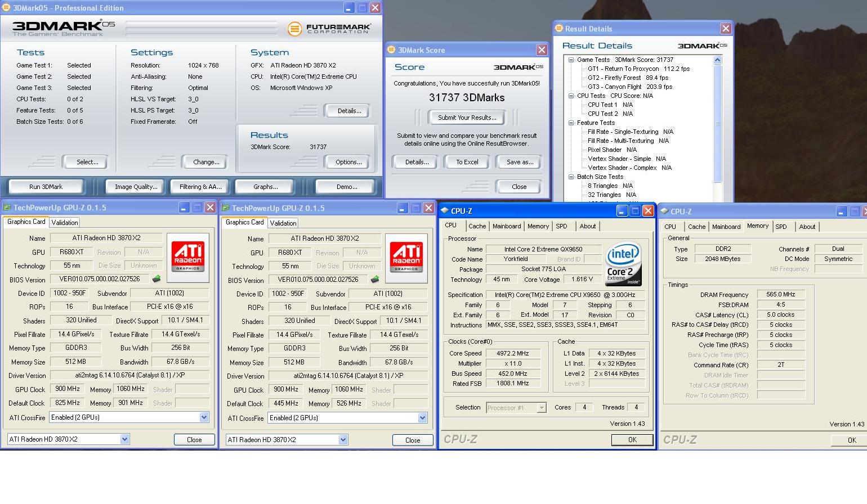Click the Graphs button
Viewport: 867px width, 504px height.
(x=265, y=187)
